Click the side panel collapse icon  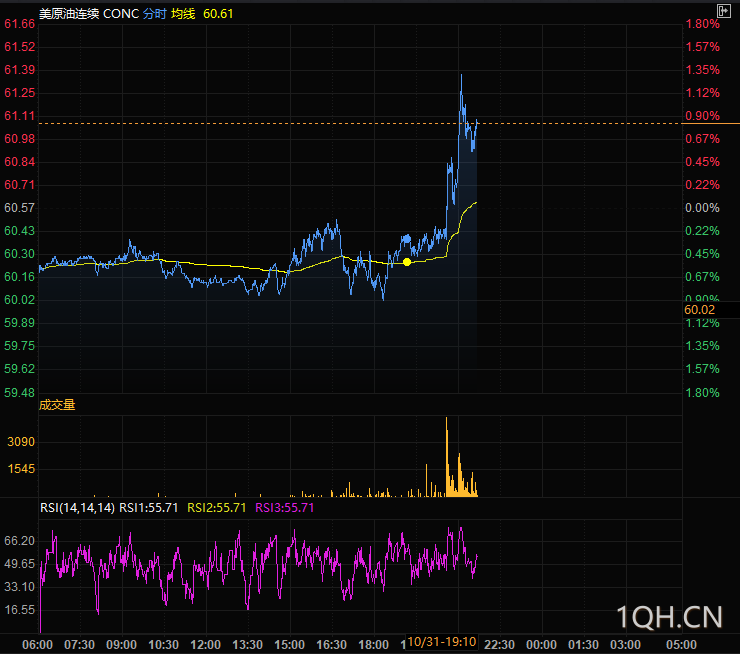(x=725, y=10)
